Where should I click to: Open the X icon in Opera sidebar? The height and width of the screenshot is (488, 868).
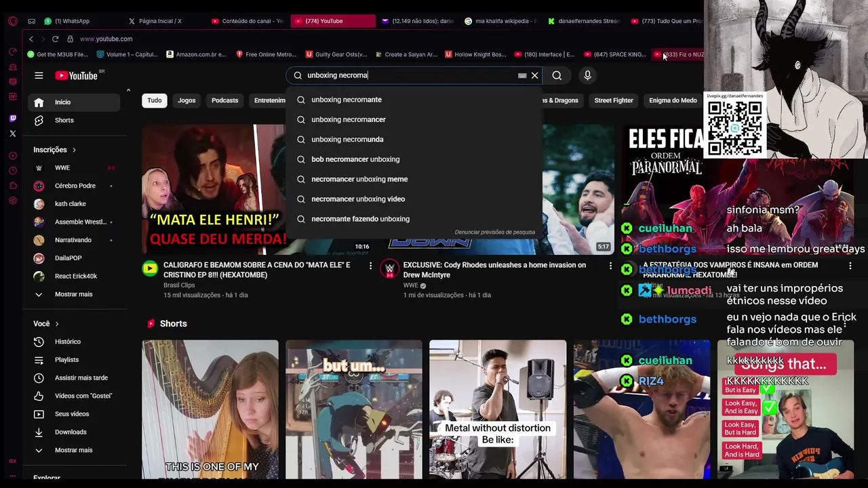point(13,134)
